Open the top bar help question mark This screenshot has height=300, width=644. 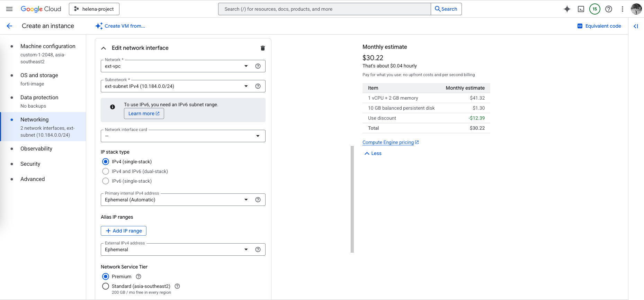(x=608, y=9)
